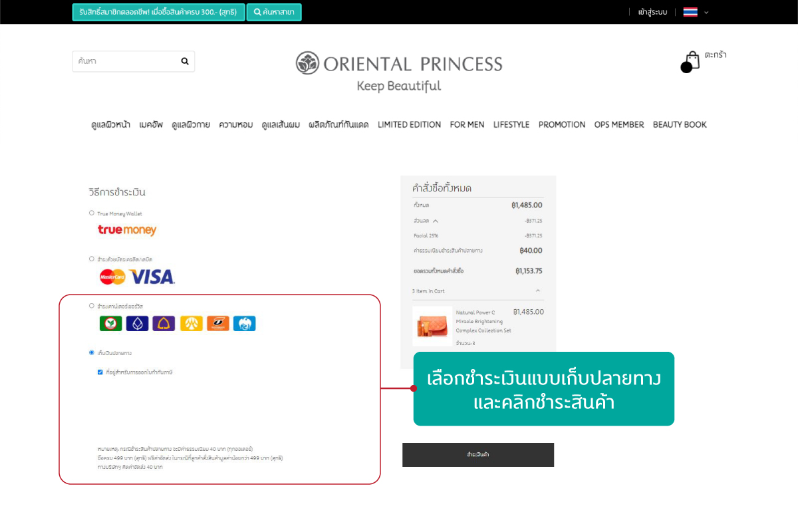Viewport: 798px width, 532px height.
Task: Click the COD fee ฿40.00 value
Action: tap(531, 251)
